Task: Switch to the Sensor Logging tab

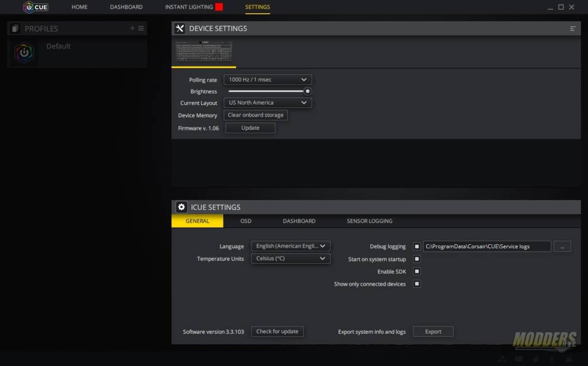Action: point(369,221)
